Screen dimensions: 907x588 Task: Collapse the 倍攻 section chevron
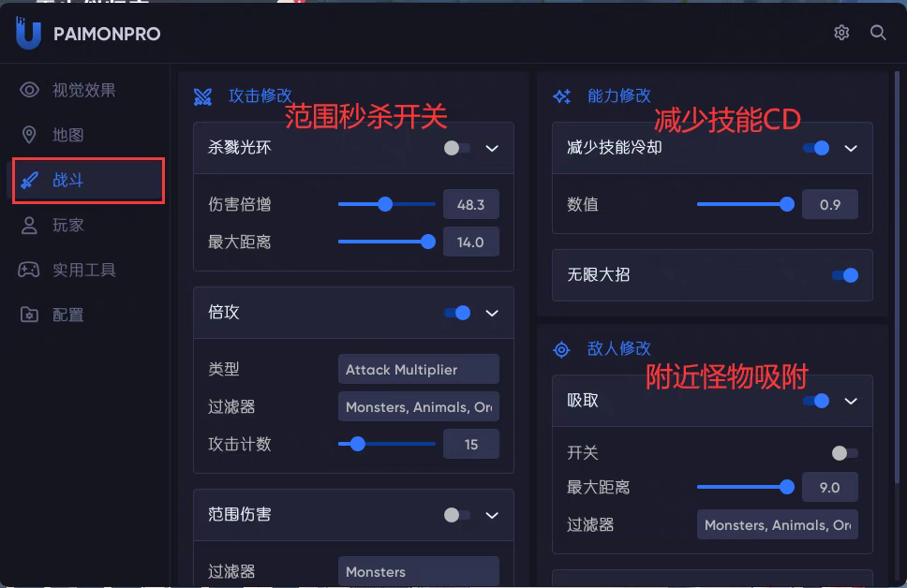[x=492, y=314]
